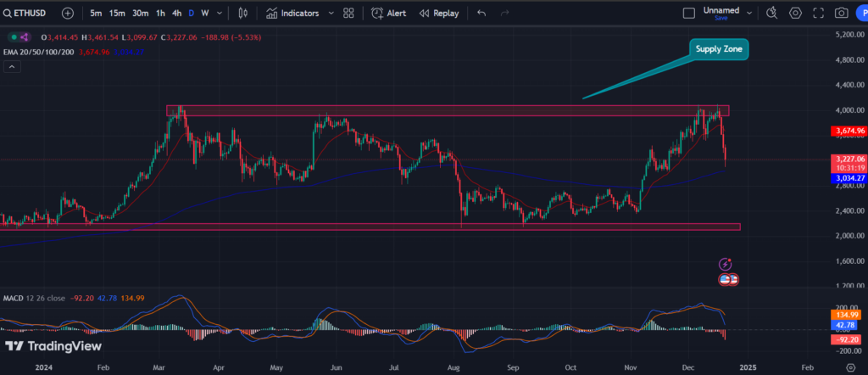Expand the timeframe interval dropdown chevron

(x=220, y=13)
